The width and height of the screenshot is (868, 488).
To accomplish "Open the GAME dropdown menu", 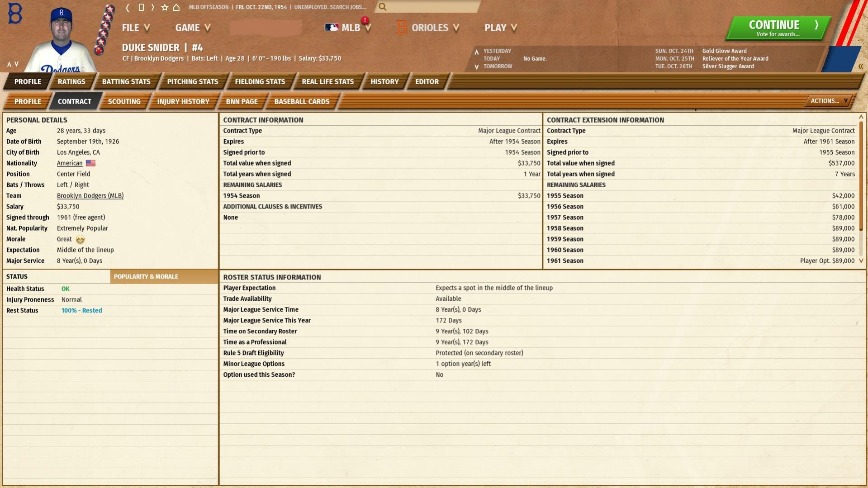I will 193,28.
